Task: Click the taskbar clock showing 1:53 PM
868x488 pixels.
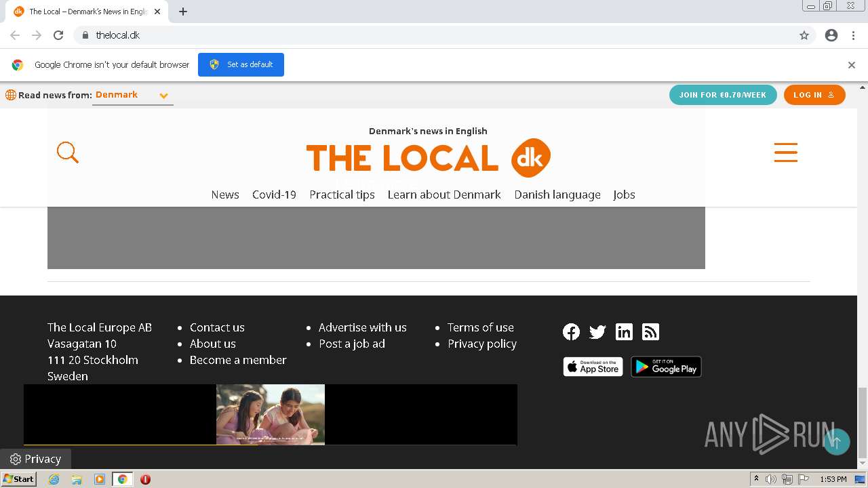Action: tap(833, 479)
